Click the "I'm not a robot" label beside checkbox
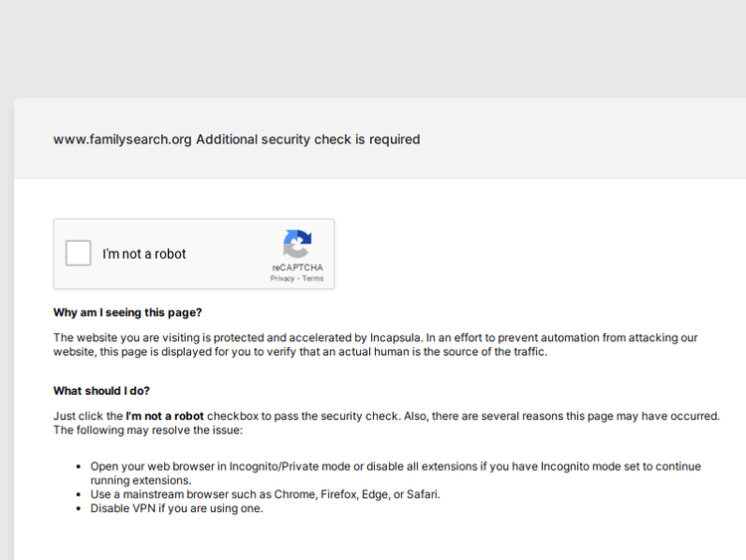This screenshot has height=560, width=746. [144, 254]
